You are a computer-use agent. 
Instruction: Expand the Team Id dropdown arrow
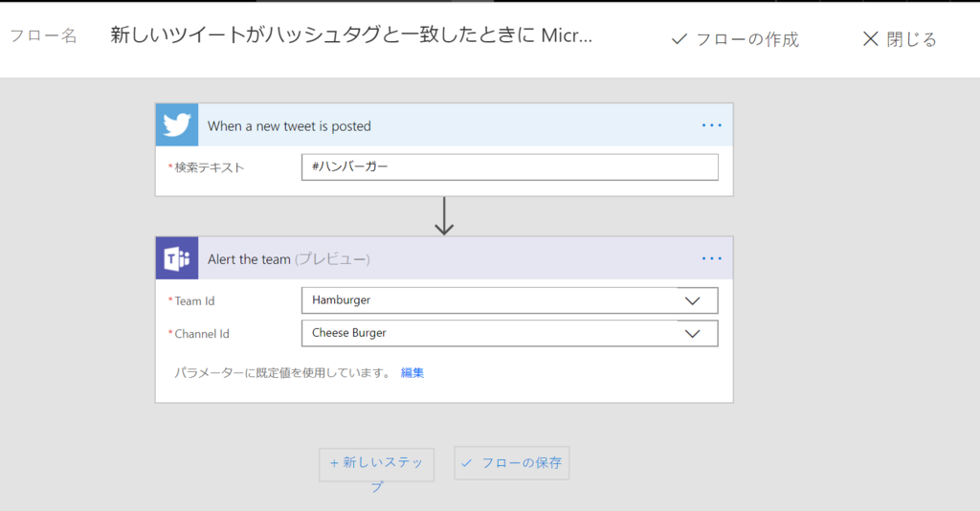click(x=693, y=300)
